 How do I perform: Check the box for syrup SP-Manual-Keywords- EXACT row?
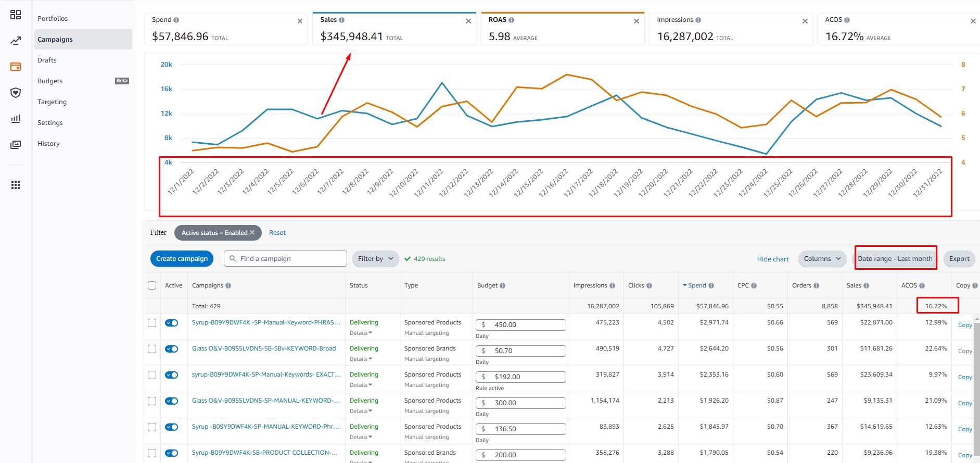coord(152,375)
